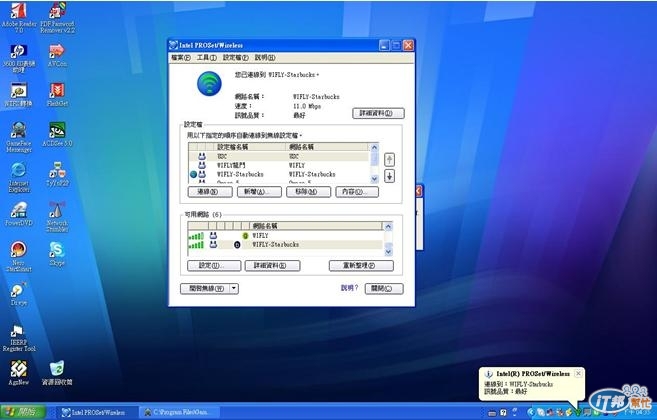657x420 pixels.
Task: Click the profile list scrollbar up arrow
Action: click(374, 147)
